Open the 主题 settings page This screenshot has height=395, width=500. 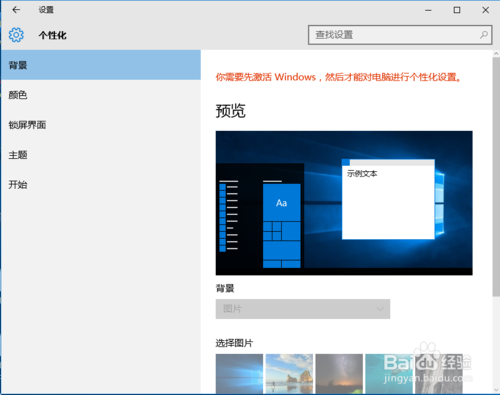pos(101,155)
